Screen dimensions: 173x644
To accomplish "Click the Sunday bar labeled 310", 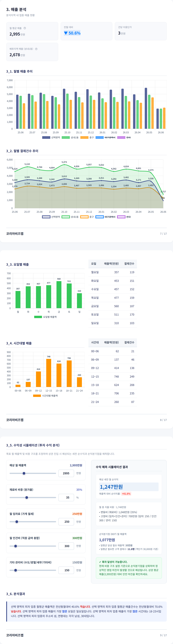I will (79, 301).
